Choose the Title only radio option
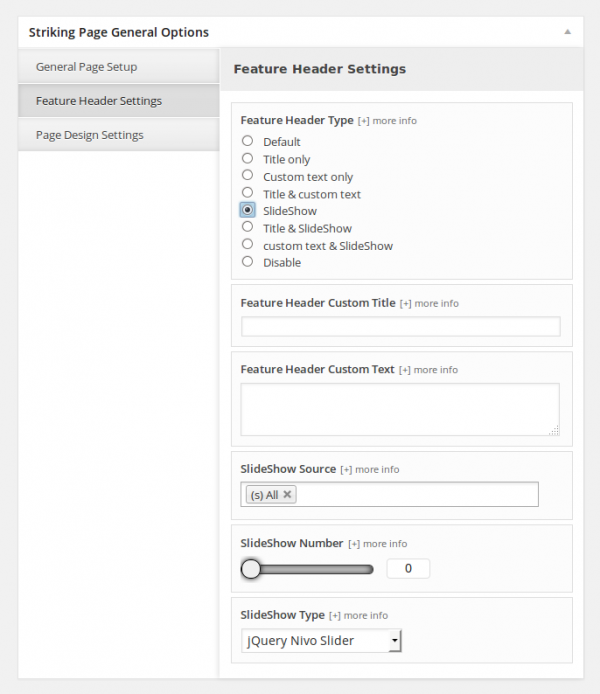 coord(247,158)
